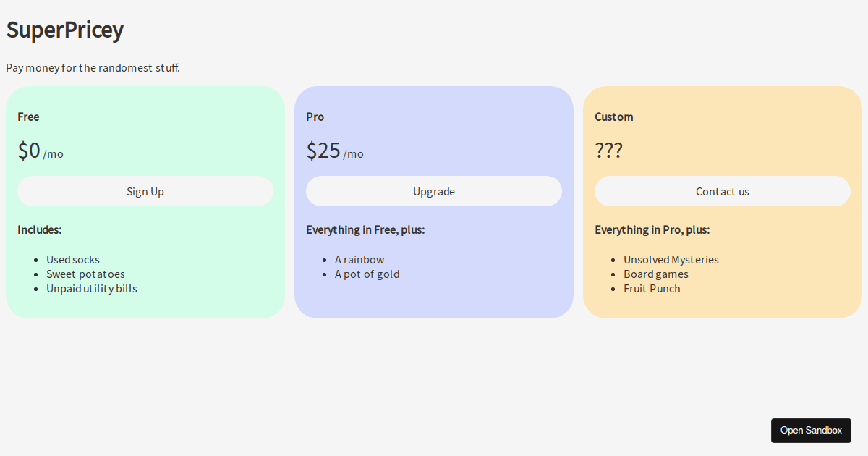
Task: Click the randomest stuff tagline text
Action: (93, 67)
